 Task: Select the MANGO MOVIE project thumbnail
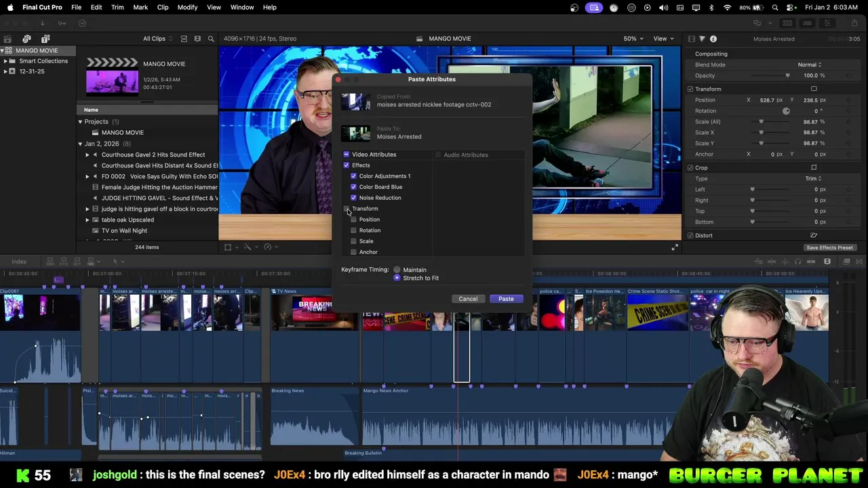pyautogui.click(x=112, y=75)
